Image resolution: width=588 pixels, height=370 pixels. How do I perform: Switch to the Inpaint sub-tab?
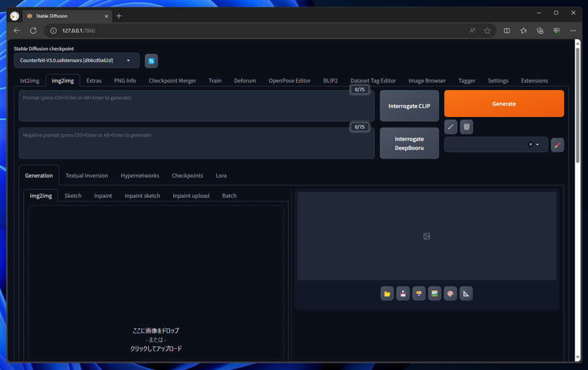pos(103,195)
